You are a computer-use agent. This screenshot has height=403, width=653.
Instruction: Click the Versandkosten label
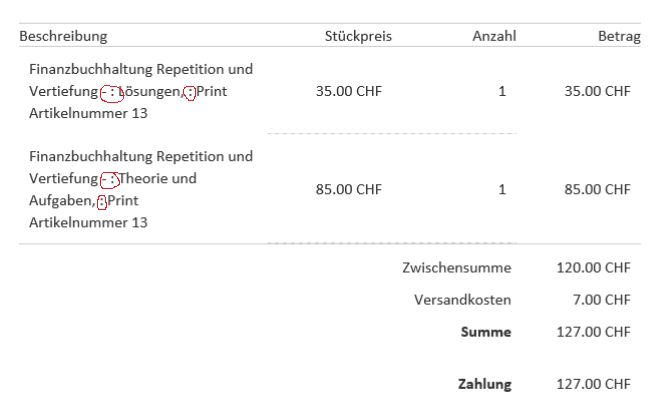click(462, 300)
